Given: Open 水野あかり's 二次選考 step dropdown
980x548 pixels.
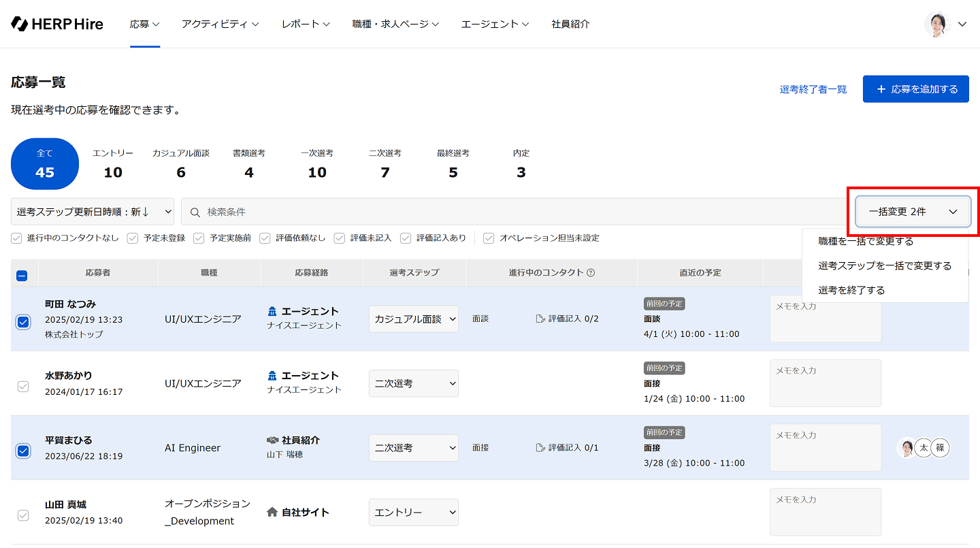Looking at the screenshot, I should click(414, 383).
